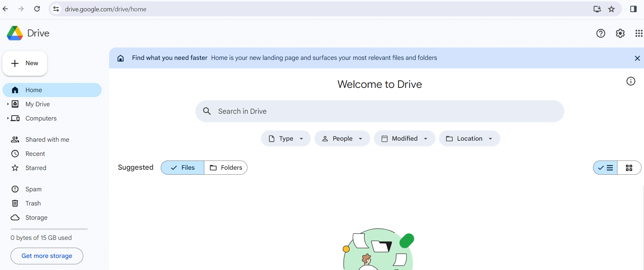This screenshot has width=644, height=270.
Task: Click the Search in Drive field
Action: [380, 111]
